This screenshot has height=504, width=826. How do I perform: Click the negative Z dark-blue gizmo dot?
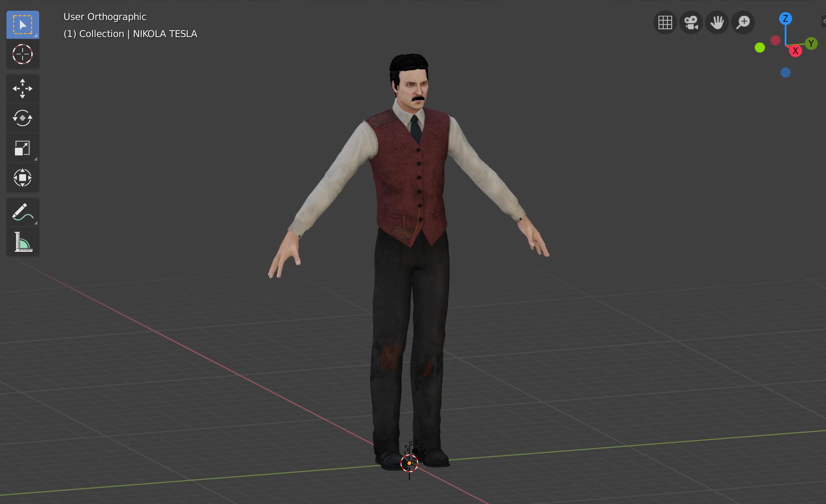tap(785, 73)
